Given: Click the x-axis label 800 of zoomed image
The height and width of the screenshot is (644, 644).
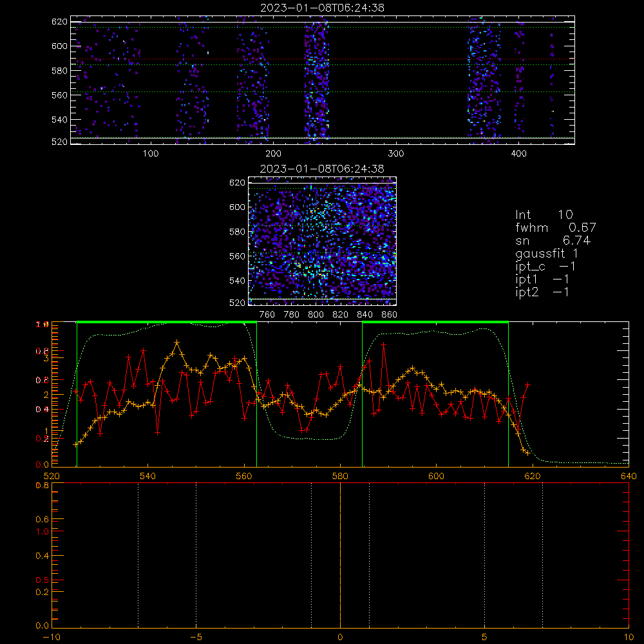Looking at the screenshot, I should point(316,315).
